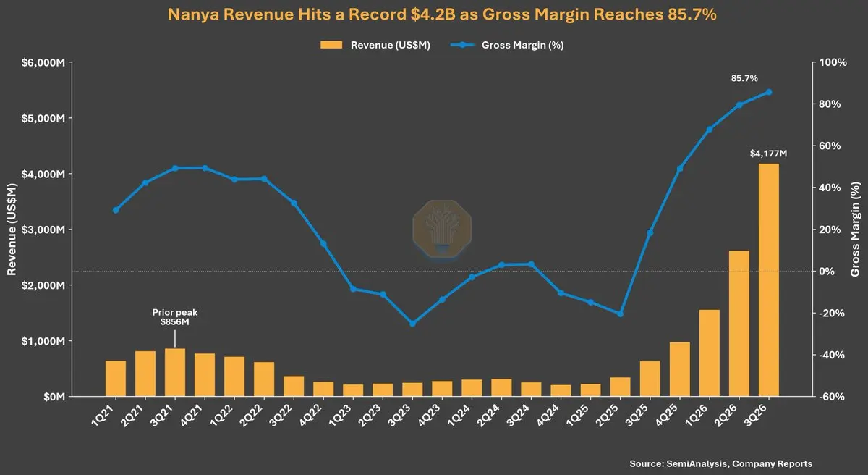
Task: Click the blue Gross Margin legend marker
Action: pyautogui.click(x=461, y=45)
